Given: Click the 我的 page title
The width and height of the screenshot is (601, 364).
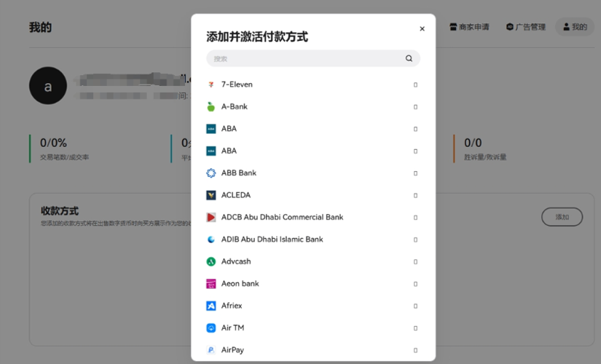Looking at the screenshot, I should coord(40,27).
